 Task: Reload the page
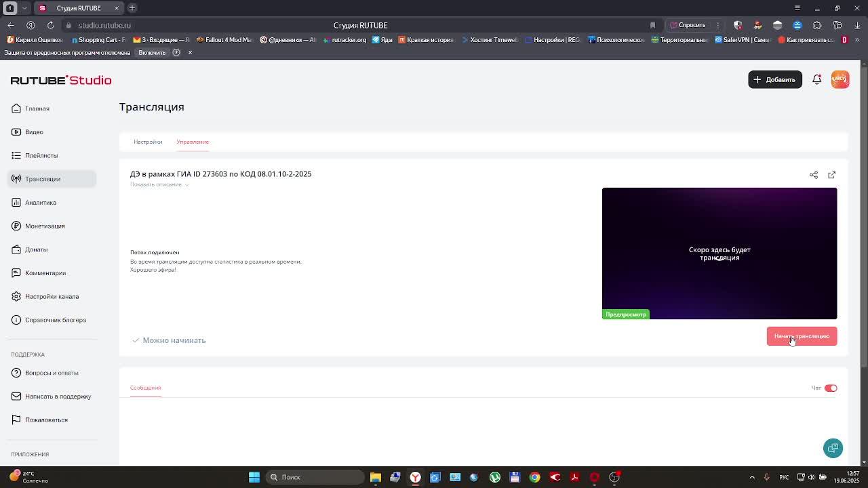(x=50, y=25)
